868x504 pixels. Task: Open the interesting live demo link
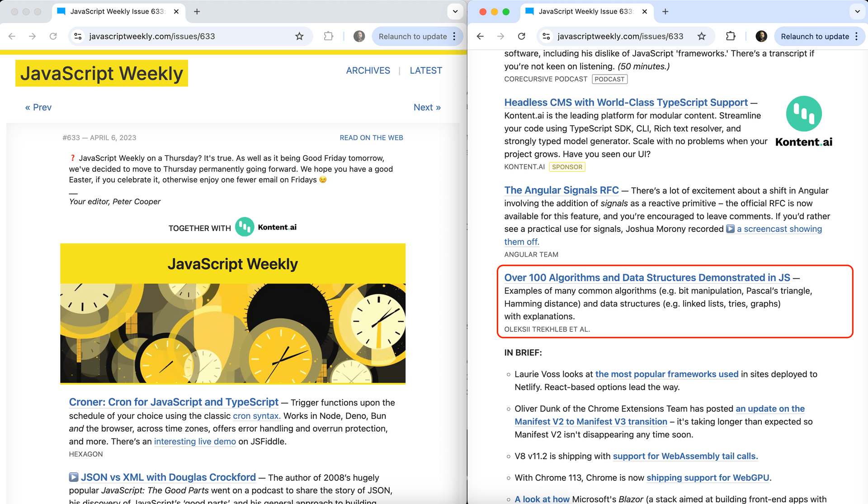[195, 442]
